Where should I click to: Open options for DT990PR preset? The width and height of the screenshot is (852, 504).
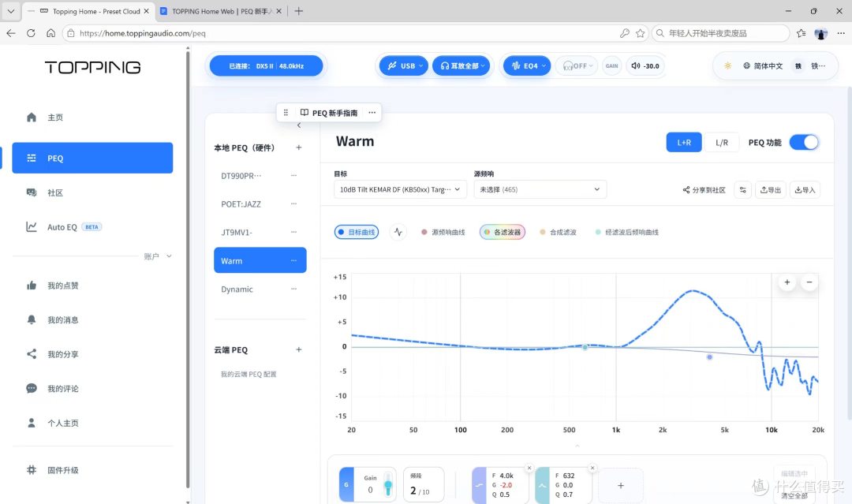click(294, 175)
